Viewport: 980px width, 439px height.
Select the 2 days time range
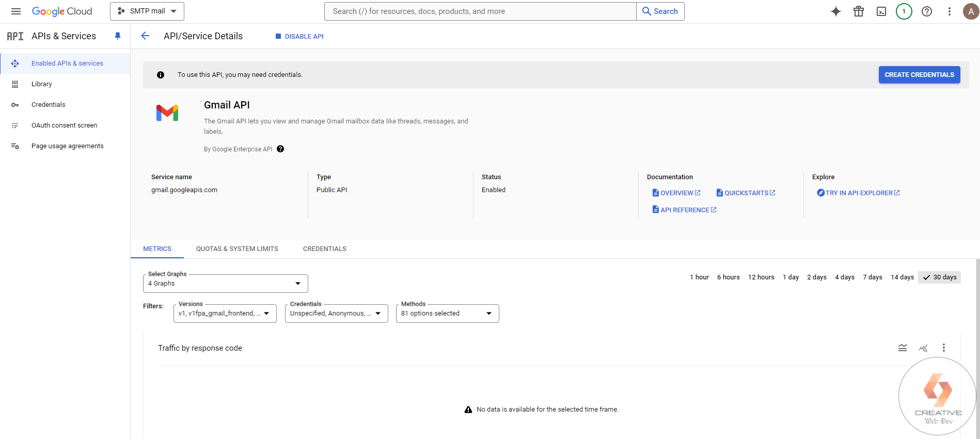coord(817,277)
